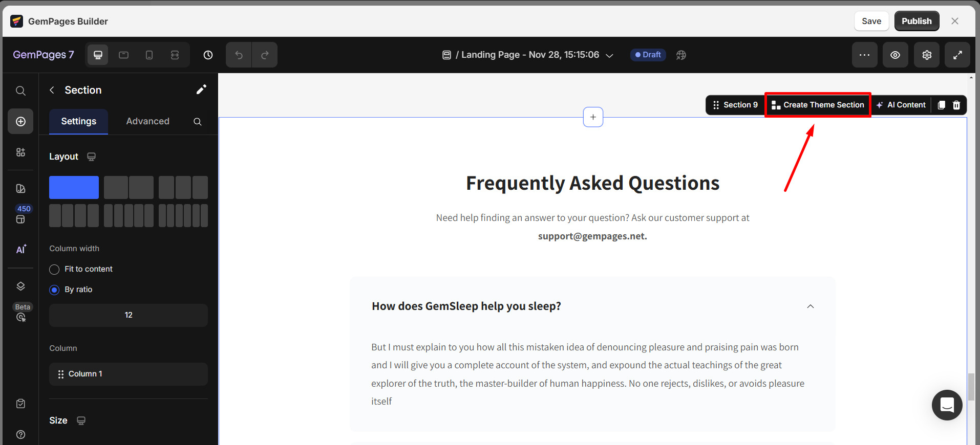Image resolution: width=980 pixels, height=445 pixels.
Task: Open the more options menu near preview
Action: 865,55
